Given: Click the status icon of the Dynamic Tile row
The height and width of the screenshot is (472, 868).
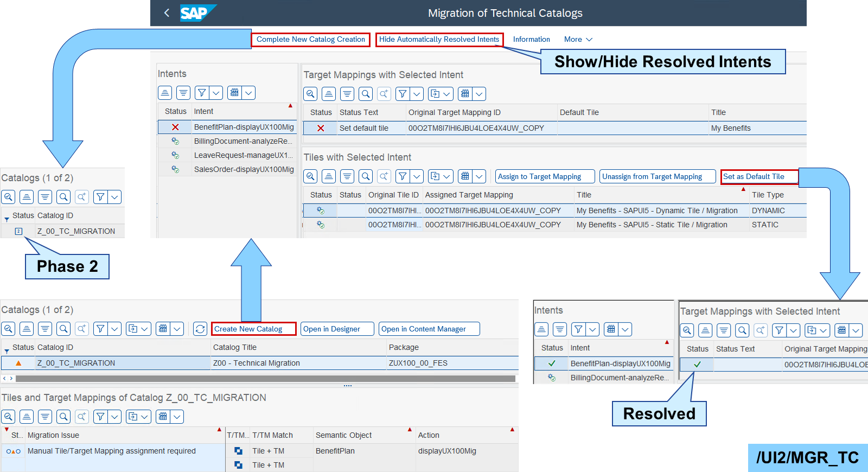Looking at the screenshot, I should (x=321, y=211).
